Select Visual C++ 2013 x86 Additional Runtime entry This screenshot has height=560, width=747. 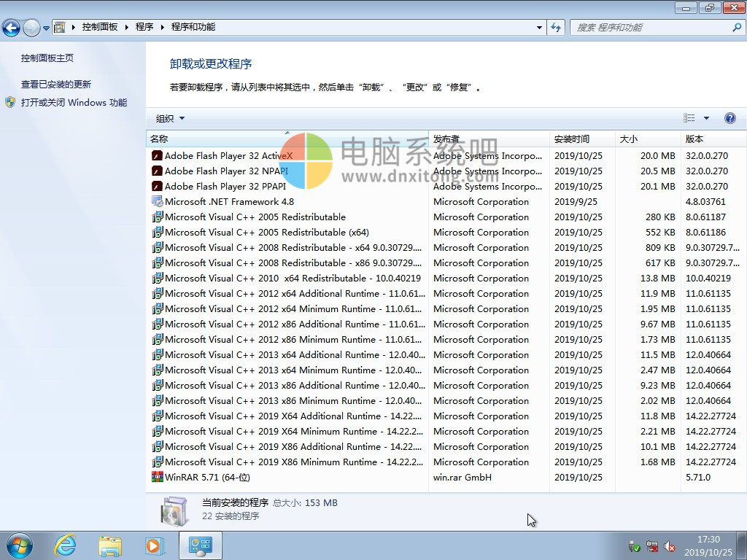[x=446, y=385]
